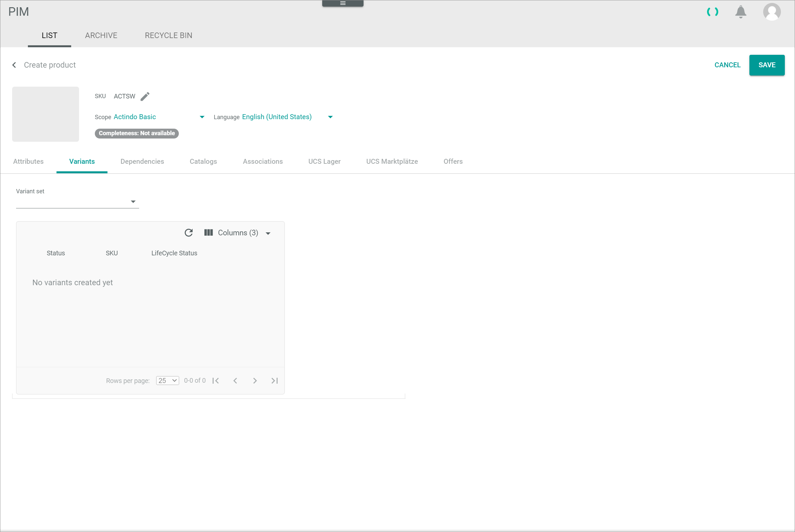This screenshot has height=532, width=795.
Task: Click the columns grid icon
Action: (209, 233)
